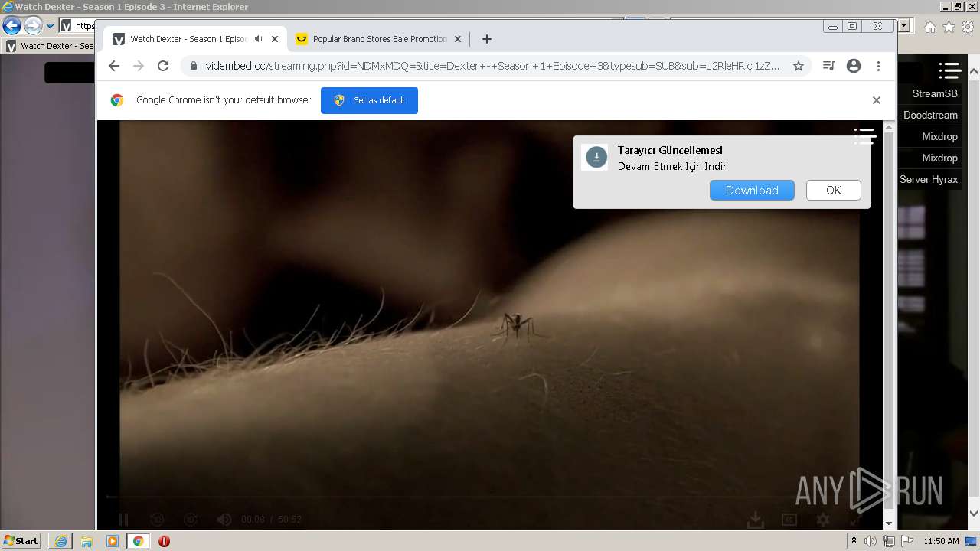Launch the media player taskbar icon
Screen dimensions: 980x551
click(x=113, y=541)
